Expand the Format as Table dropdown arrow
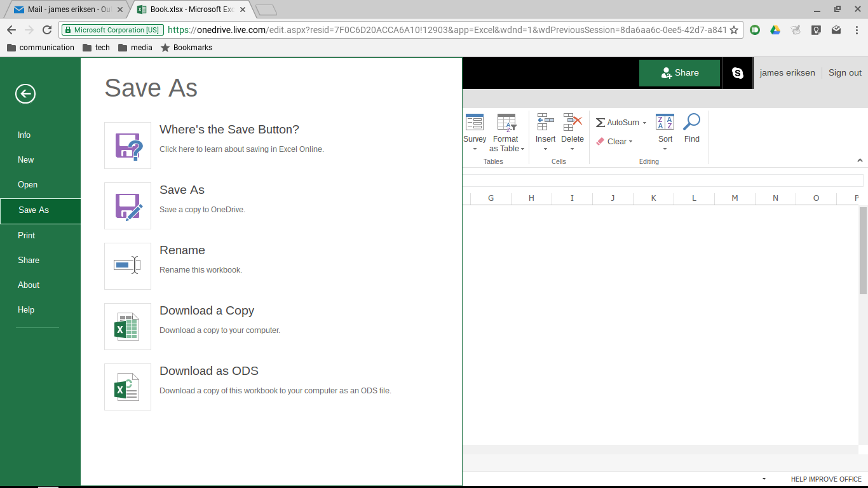Viewport: 868px width, 488px height. [522, 149]
